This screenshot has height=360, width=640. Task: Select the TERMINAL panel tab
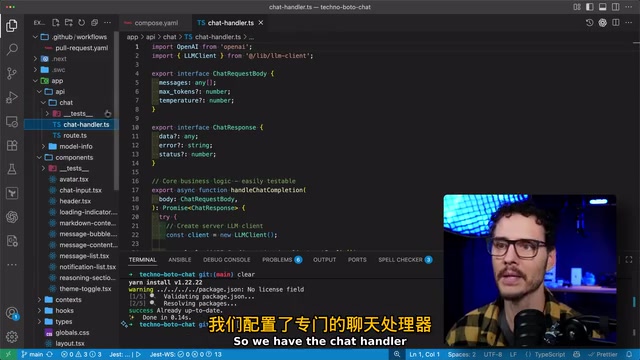click(142, 260)
